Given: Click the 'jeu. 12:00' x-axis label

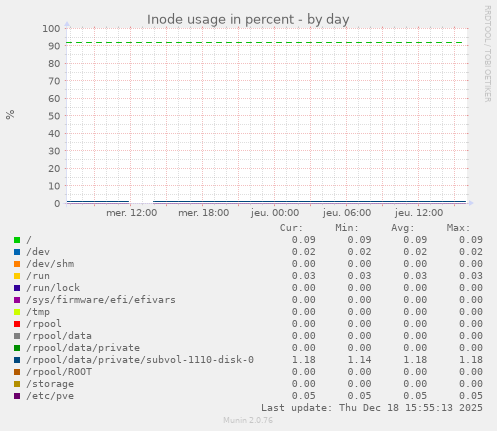Looking at the screenshot, I should (x=419, y=213).
